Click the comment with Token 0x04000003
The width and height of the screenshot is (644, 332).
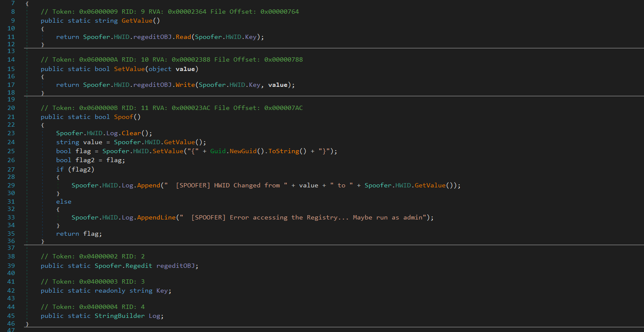[93, 282]
